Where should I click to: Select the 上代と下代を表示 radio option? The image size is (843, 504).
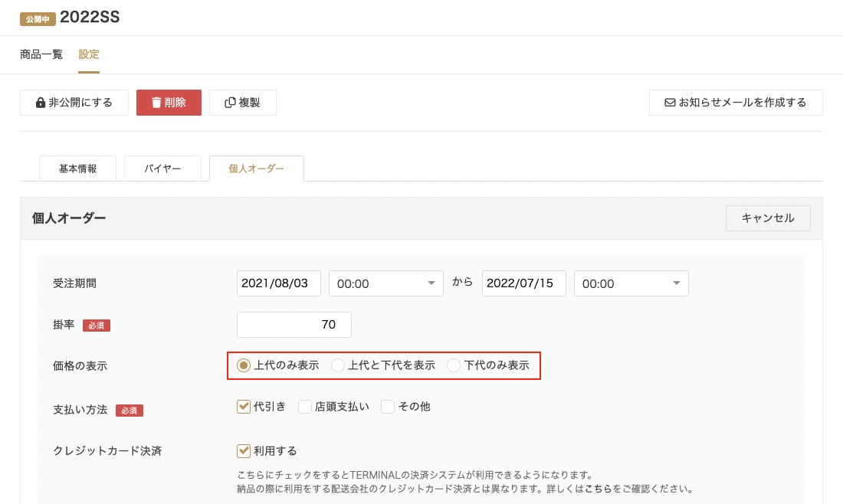[x=338, y=365]
